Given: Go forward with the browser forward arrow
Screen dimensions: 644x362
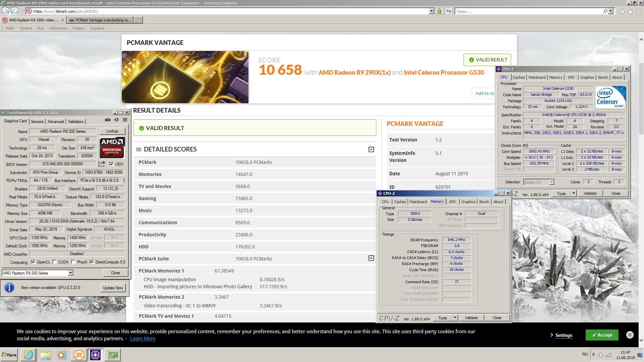Looking at the screenshot, I should tap(14, 11).
